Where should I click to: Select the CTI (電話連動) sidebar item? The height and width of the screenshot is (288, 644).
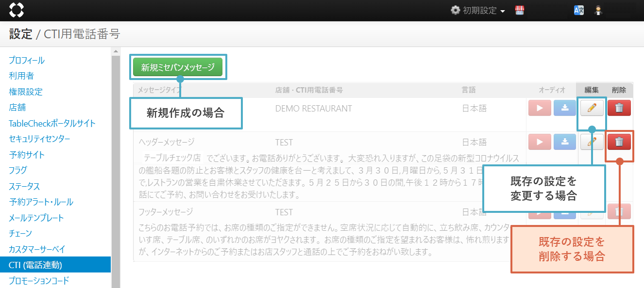click(x=35, y=265)
